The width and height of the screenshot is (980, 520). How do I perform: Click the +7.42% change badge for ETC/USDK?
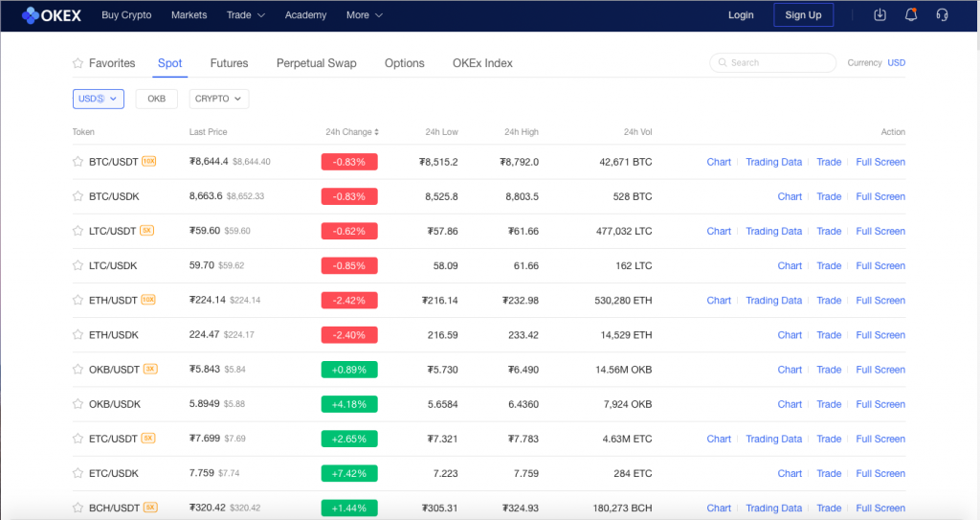[349, 474]
